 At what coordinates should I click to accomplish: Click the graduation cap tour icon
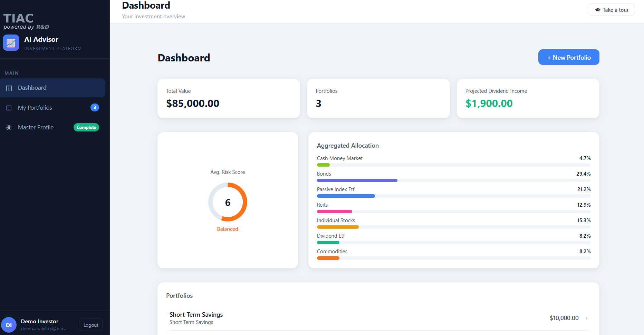pyautogui.click(x=598, y=10)
